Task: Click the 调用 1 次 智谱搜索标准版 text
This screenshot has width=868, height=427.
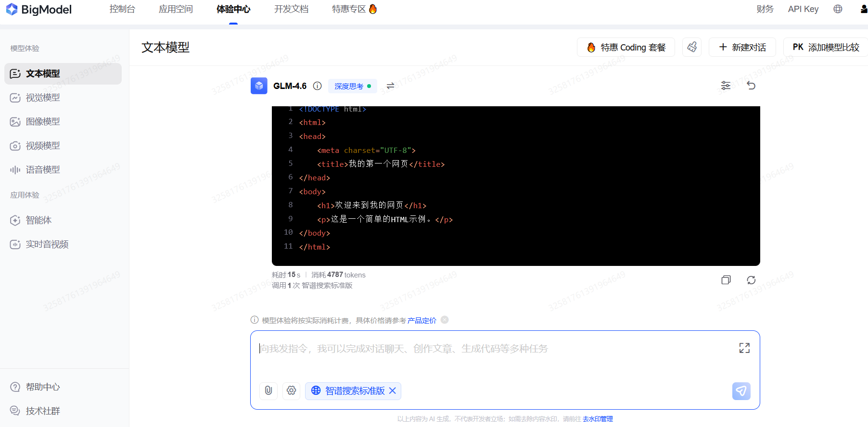Action: (312, 286)
